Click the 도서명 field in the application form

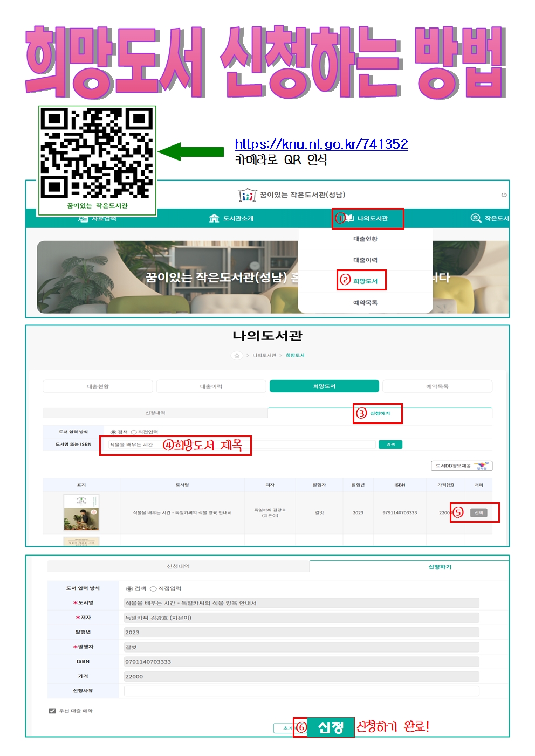pyautogui.click(x=301, y=603)
